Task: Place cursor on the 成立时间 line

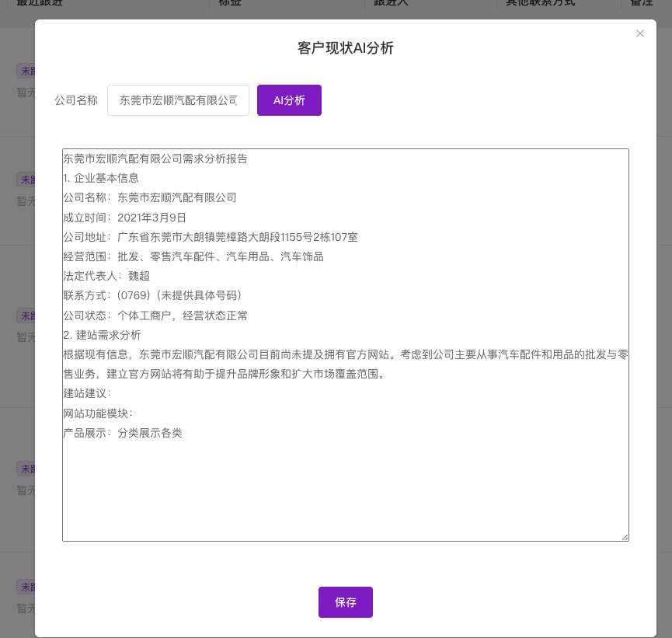Action: (124, 218)
